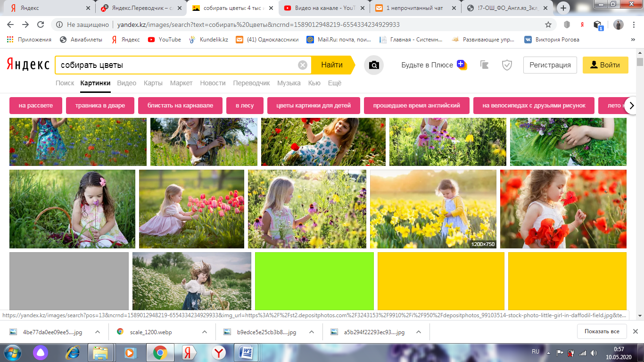
Task: Switch to '1 непрочитанный чат' tab
Action: (x=414, y=8)
